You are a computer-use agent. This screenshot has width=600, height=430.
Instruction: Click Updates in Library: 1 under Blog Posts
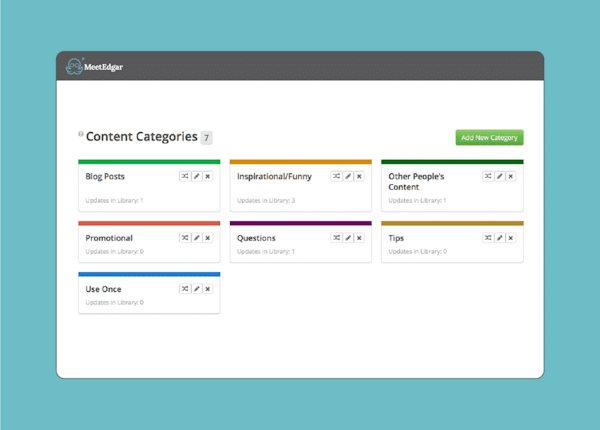[x=114, y=200]
